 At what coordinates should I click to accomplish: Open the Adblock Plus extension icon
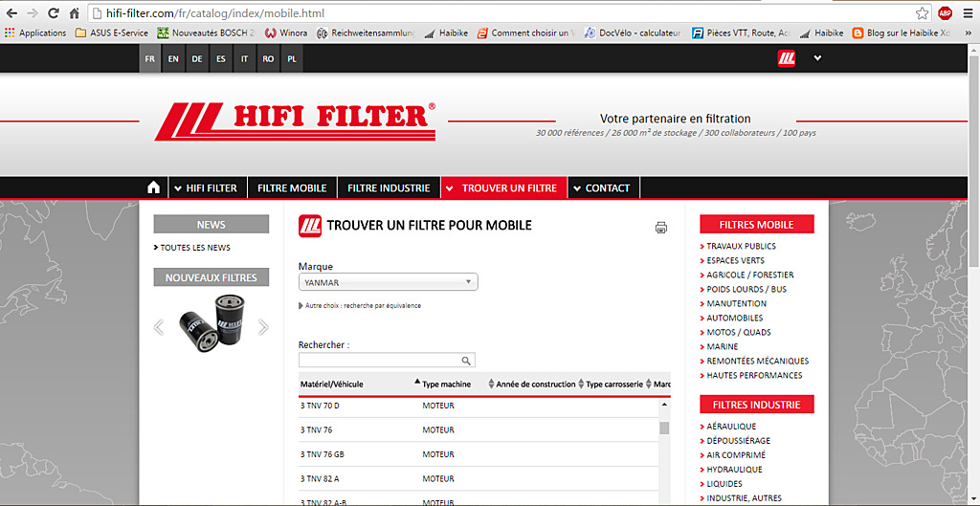945,13
